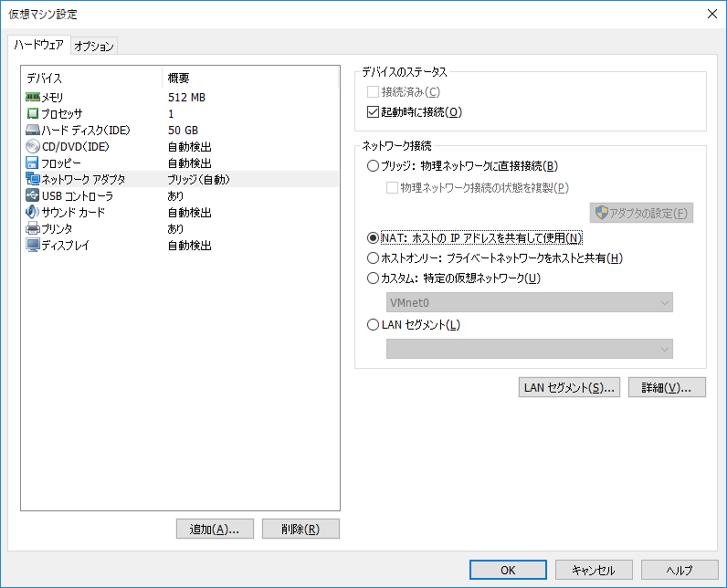
Task: Click the USB controller icon
Action: (33, 195)
